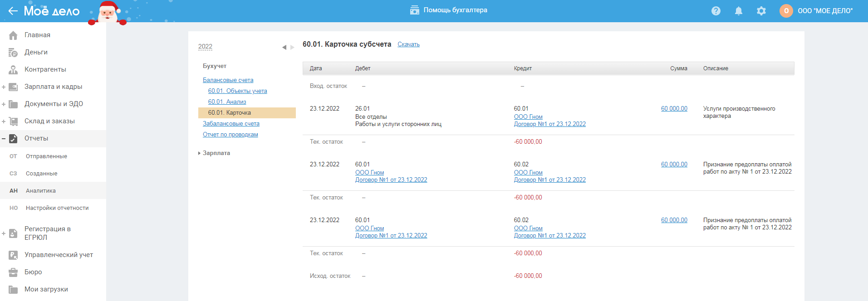Open the Деньги section icon
Screen dimensions: 868x301
click(13, 53)
